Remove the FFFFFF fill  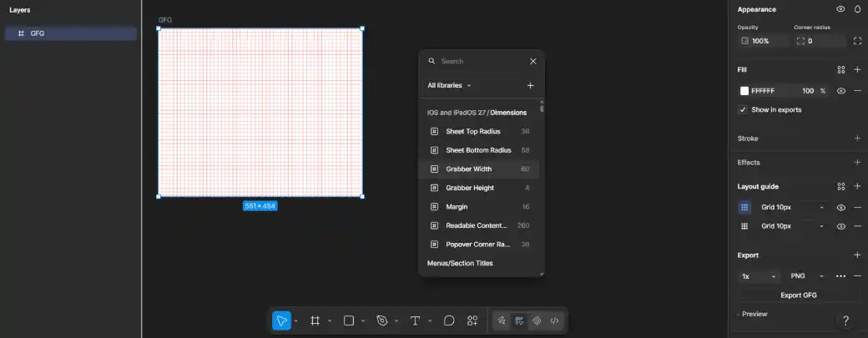coord(857,91)
